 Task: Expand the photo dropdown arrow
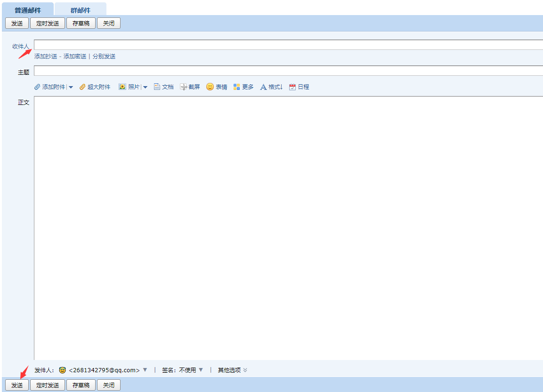[146, 87]
